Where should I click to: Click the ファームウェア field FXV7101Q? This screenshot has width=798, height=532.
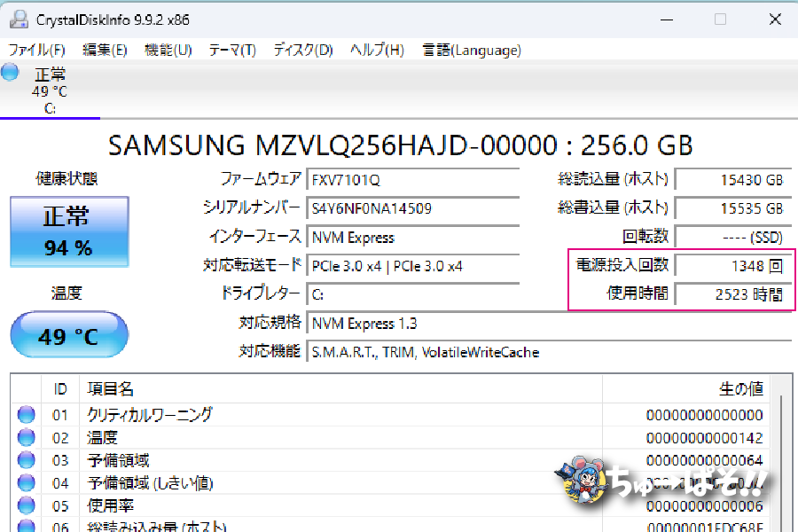(x=412, y=180)
